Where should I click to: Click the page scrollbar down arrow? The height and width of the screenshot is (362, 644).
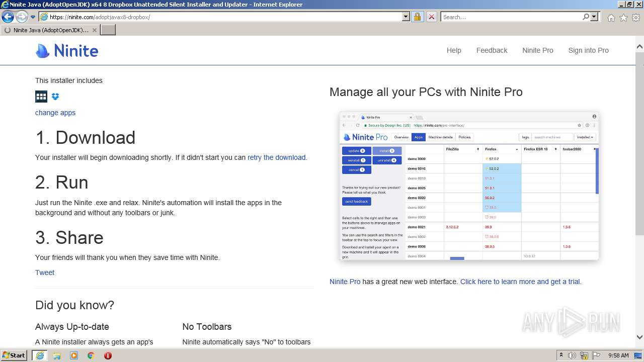click(x=639, y=337)
